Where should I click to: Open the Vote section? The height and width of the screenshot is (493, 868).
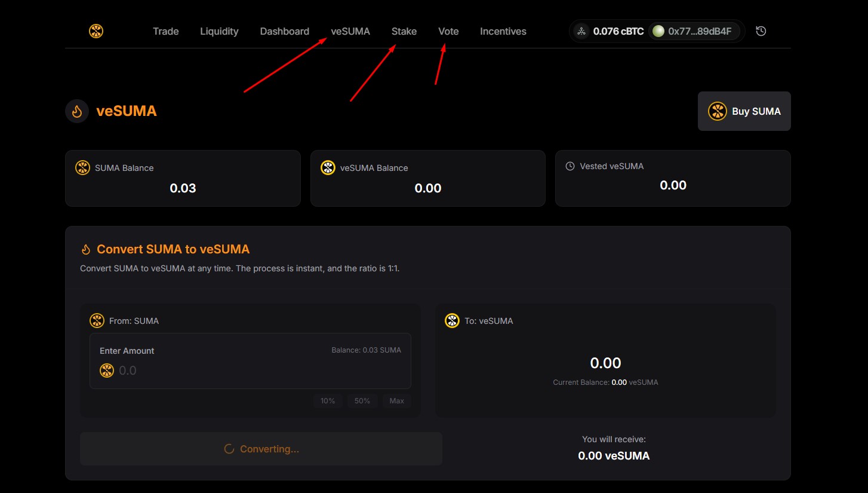click(448, 31)
